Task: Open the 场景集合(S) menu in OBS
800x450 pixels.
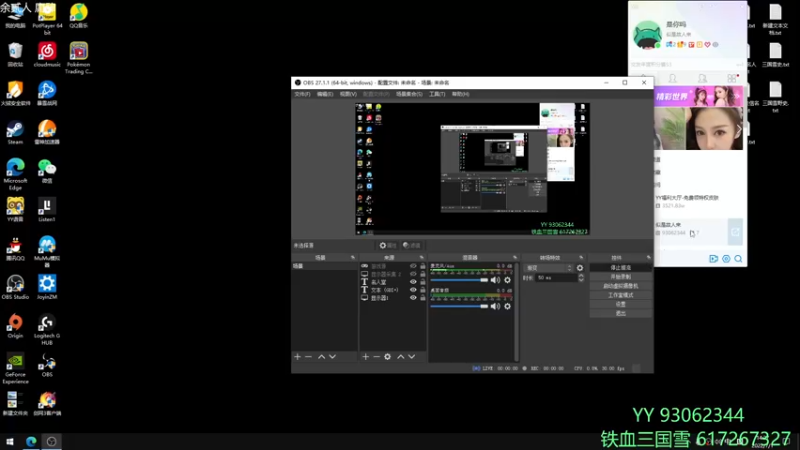Action: 409,94
